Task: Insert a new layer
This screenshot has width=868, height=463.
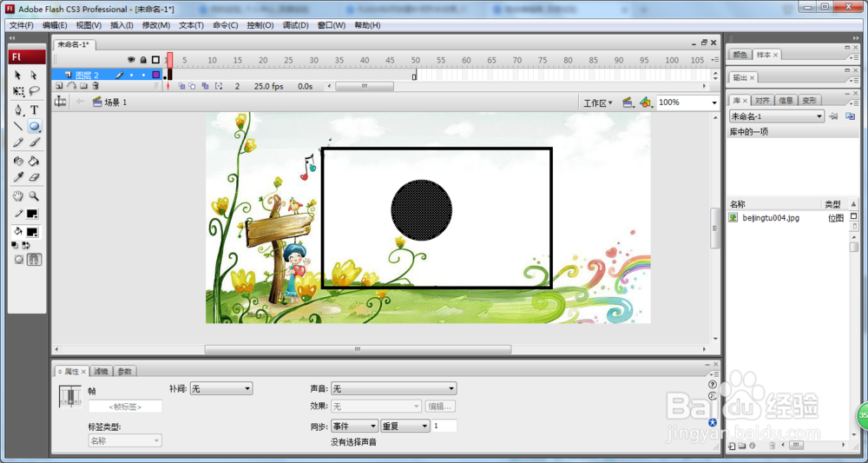Action: pyautogui.click(x=59, y=86)
